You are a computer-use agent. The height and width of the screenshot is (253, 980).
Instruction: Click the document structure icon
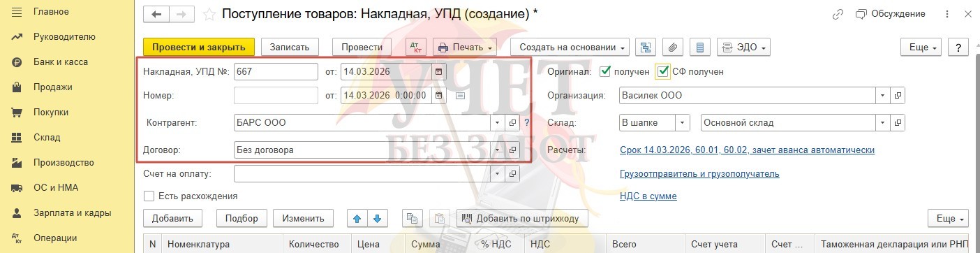(646, 47)
